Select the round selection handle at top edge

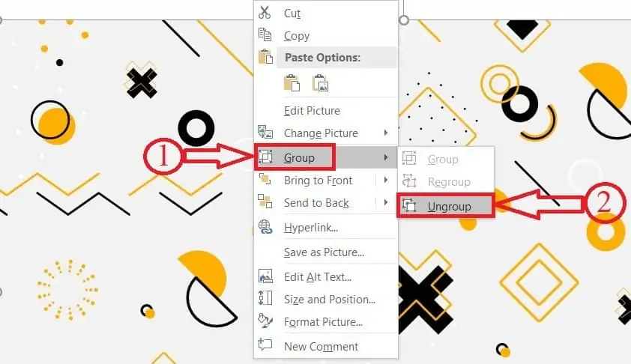point(404,20)
